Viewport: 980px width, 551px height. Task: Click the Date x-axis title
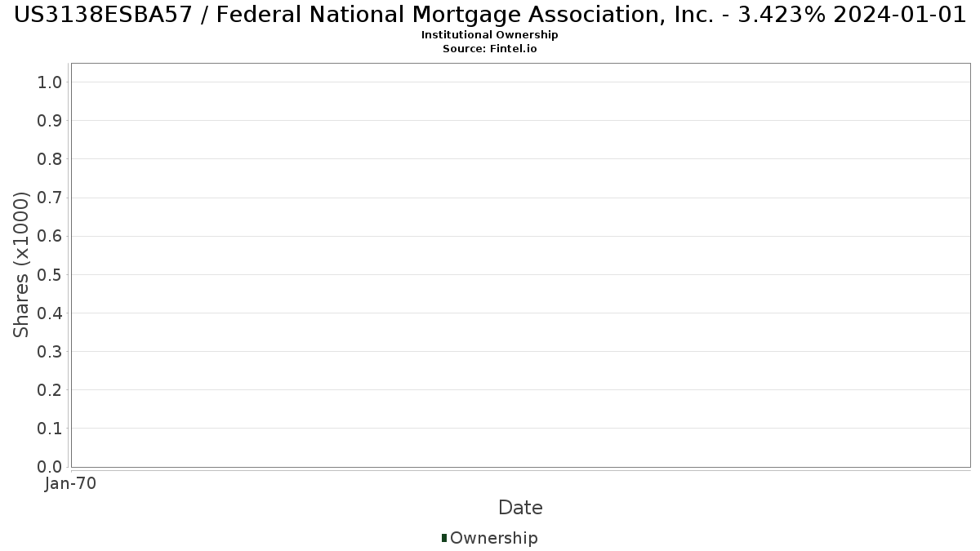[x=520, y=508]
